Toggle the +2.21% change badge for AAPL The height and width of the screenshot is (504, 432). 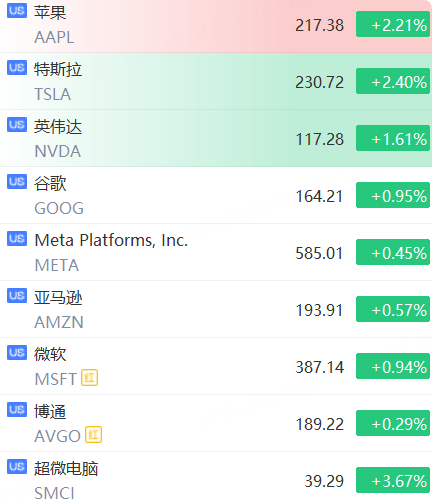point(393,24)
